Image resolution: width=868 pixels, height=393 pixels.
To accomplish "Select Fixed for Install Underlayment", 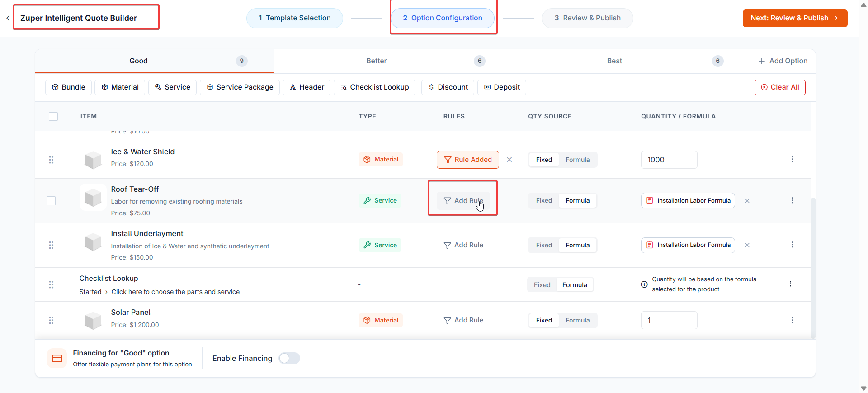I will click(544, 245).
